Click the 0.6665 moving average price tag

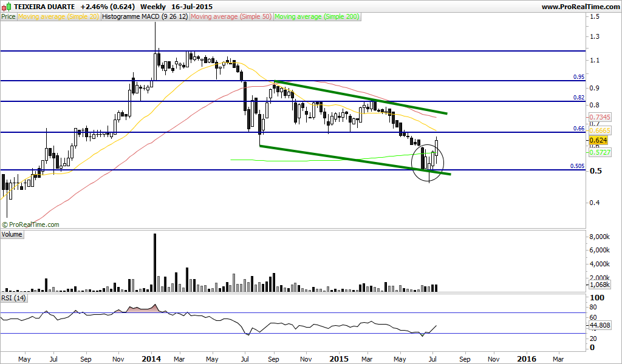[600, 130]
